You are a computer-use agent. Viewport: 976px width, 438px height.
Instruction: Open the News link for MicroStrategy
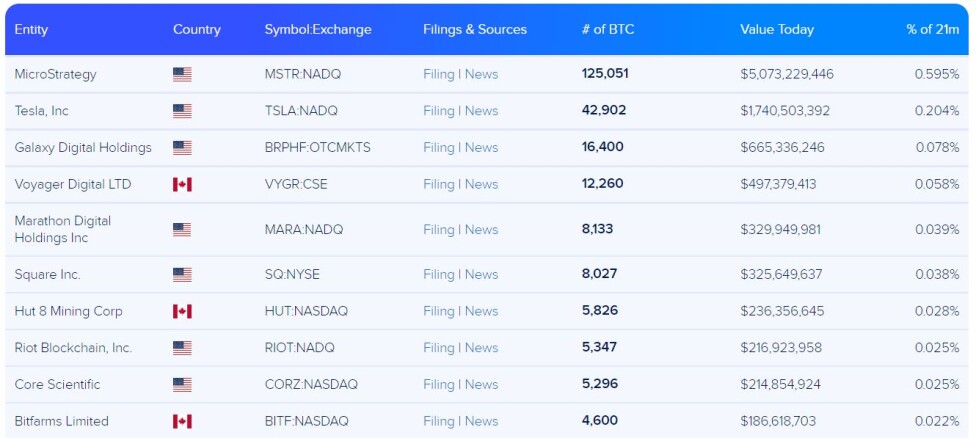482,74
